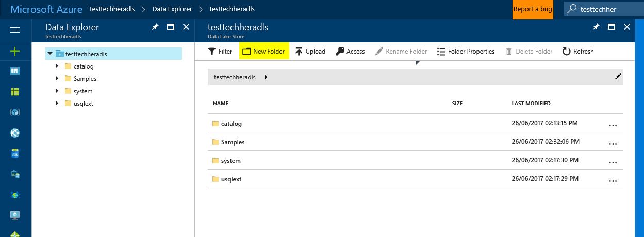Open the Virtual machines monitor icon
Image resolution: width=644 pixels, height=237 pixels.
pyautogui.click(x=15, y=215)
